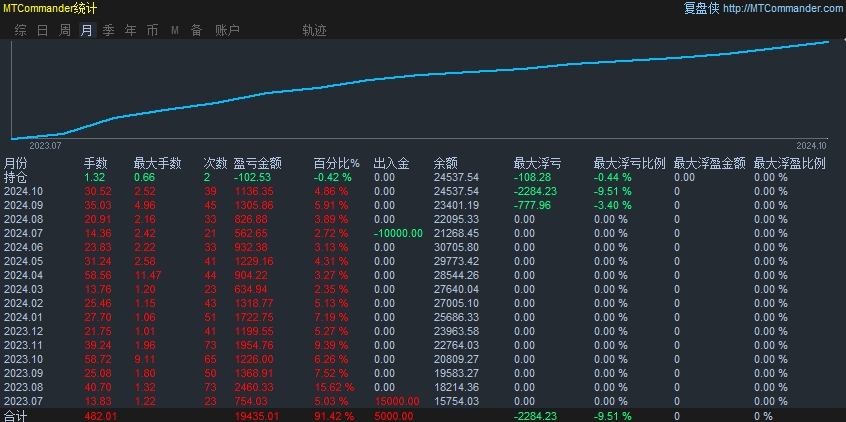This screenshot has height=422, width=846.
Task: Click the 2023.07 chart axis label
Action: 46,146
